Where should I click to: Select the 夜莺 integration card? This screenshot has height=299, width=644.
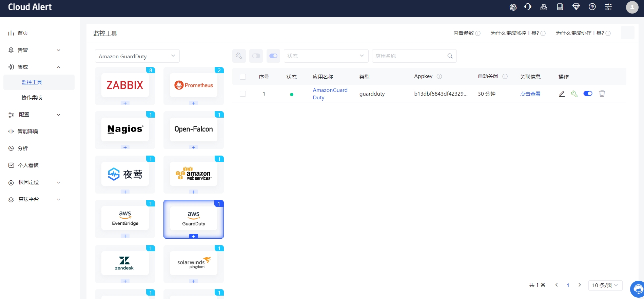(125, 174)
